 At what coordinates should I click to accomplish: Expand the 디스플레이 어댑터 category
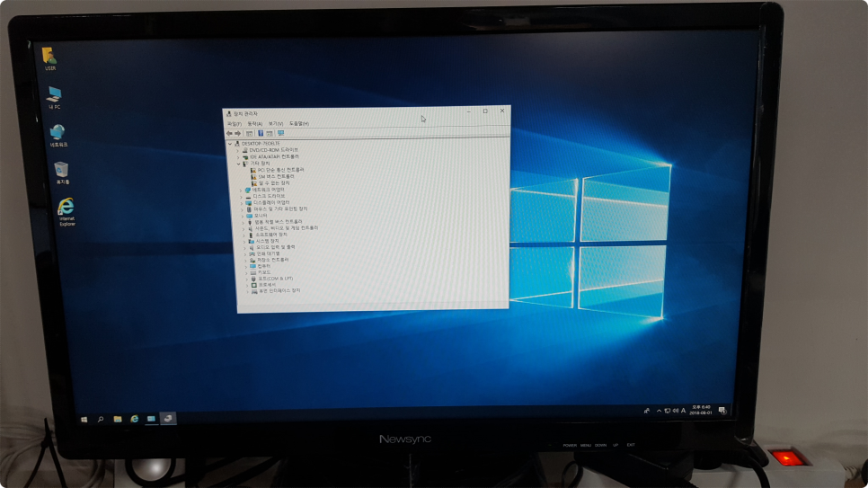click(x=242, y=203)
